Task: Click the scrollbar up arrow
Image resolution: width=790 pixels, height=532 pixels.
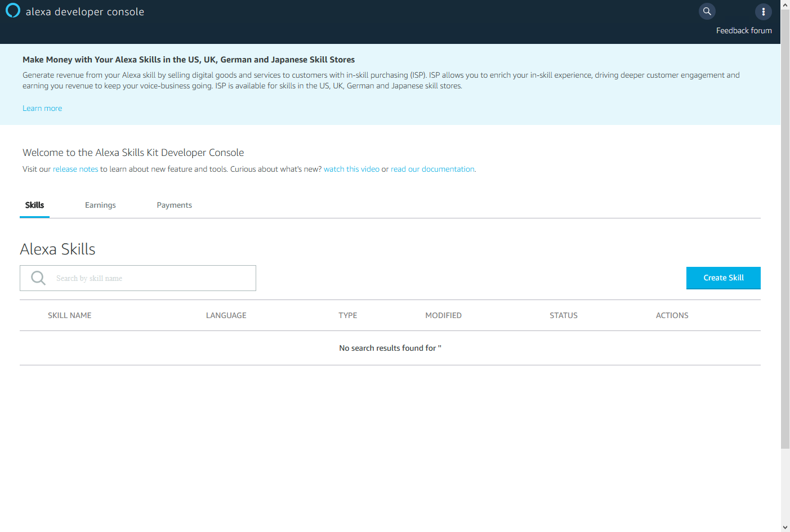Action: click(x=785, y=5)
